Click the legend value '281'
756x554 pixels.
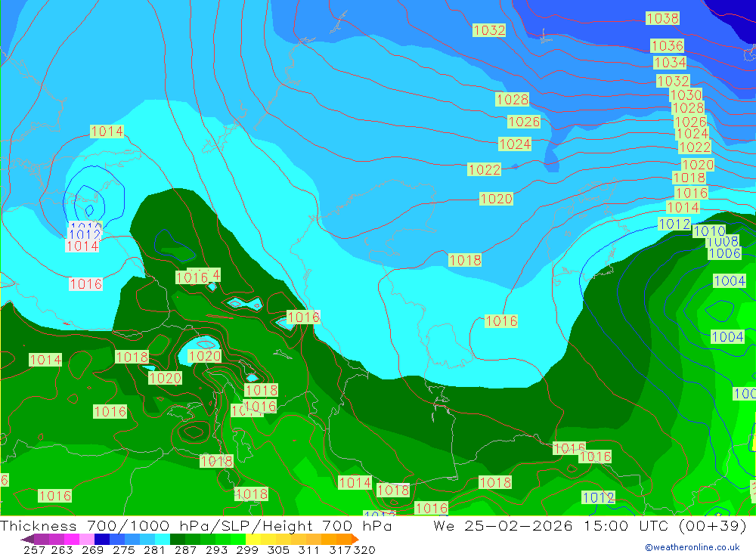coord(154,549)
